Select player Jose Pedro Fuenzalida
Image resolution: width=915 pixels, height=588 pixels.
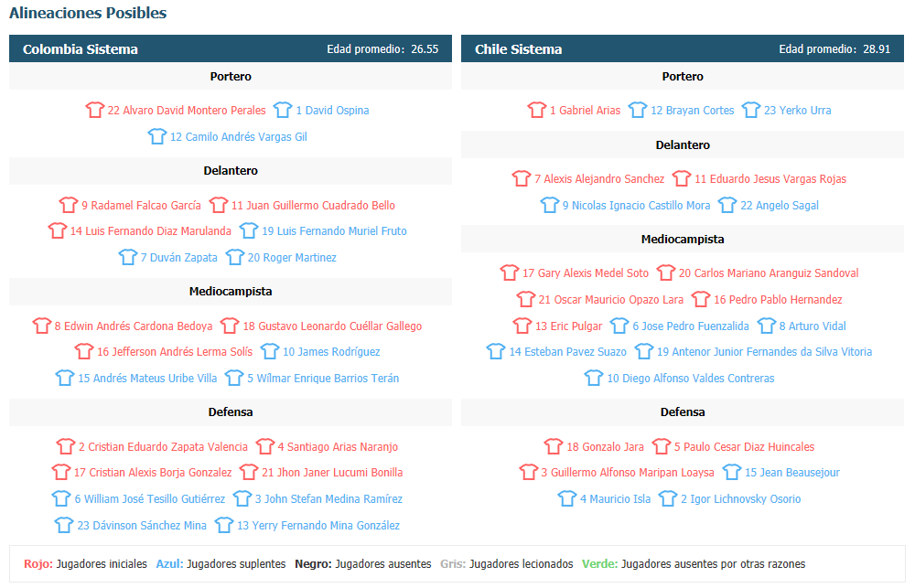(x=691, y=326)
